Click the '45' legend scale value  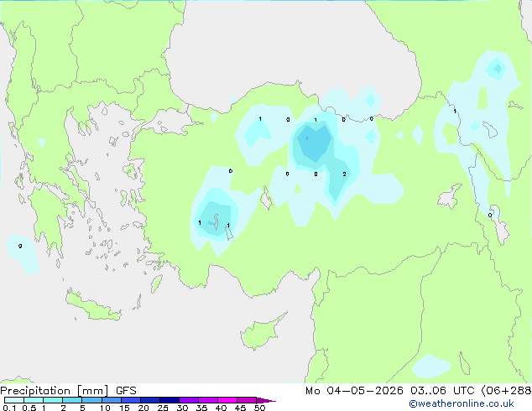[240, 408]
